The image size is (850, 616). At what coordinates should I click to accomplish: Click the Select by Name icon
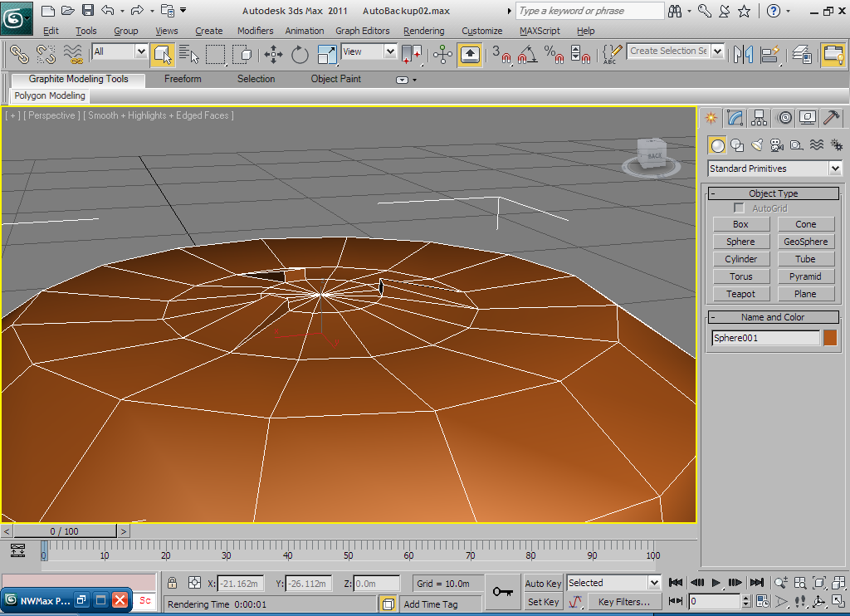(x=189, y=55)
